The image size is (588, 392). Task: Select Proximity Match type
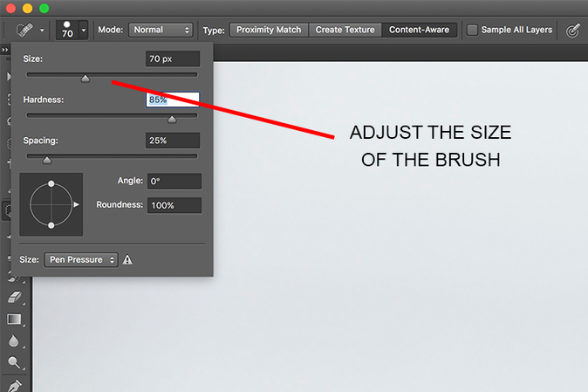(269, 30)
